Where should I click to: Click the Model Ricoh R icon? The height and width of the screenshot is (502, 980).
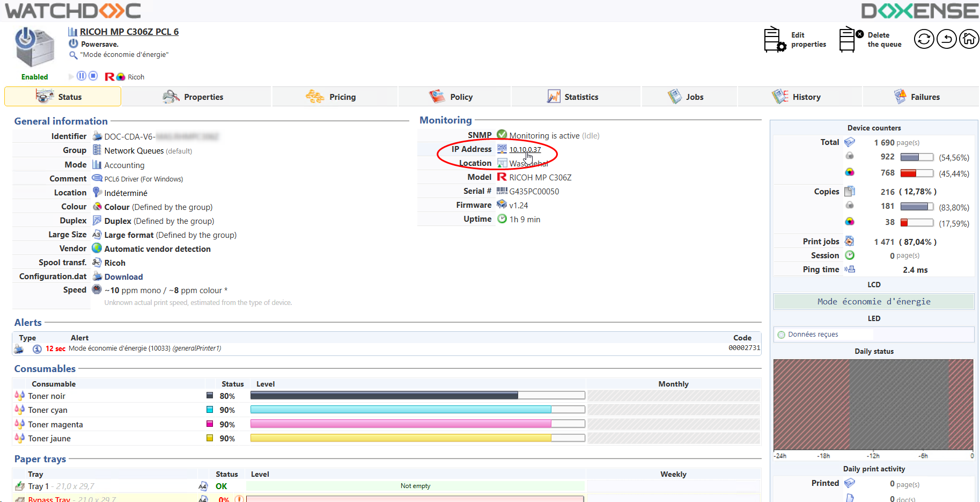click(x=502, y=177)
